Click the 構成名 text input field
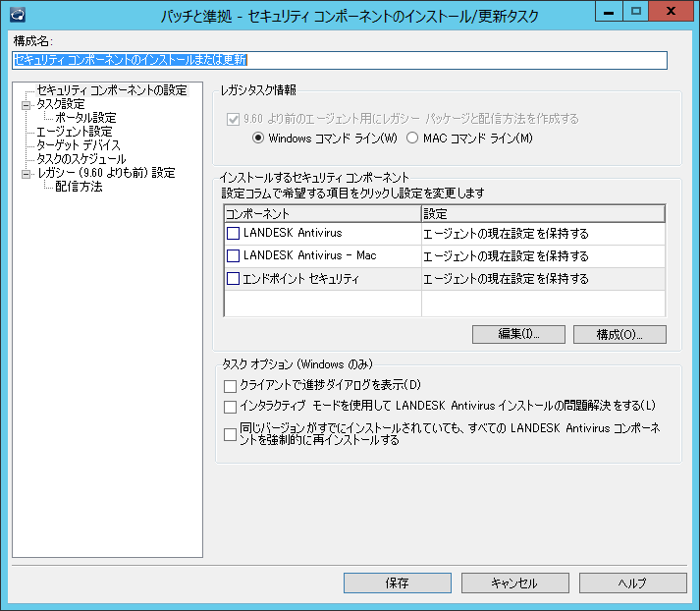The image size is (700, 611). (x=340, y=60)
